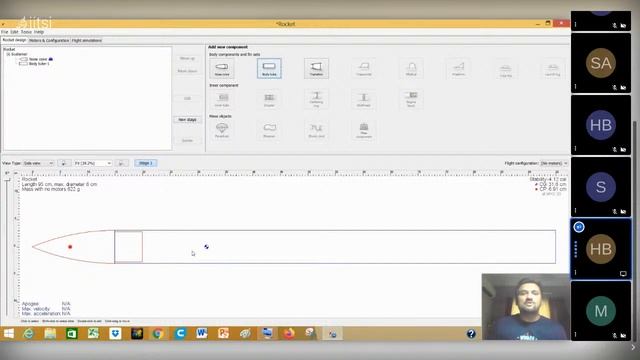Add a Nose cone component

[x=222, y=68]
